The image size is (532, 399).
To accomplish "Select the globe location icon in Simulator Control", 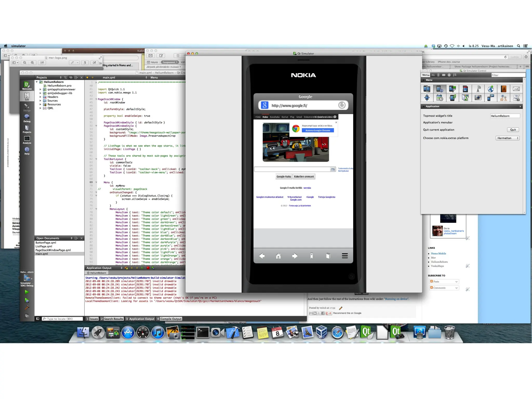I will (490, 89).
